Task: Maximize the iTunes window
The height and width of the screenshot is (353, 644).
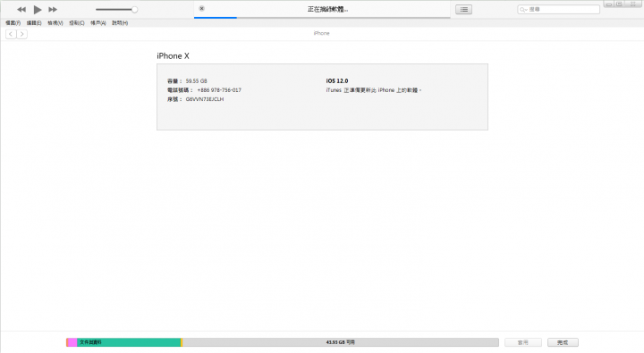Action: point(619,4)
